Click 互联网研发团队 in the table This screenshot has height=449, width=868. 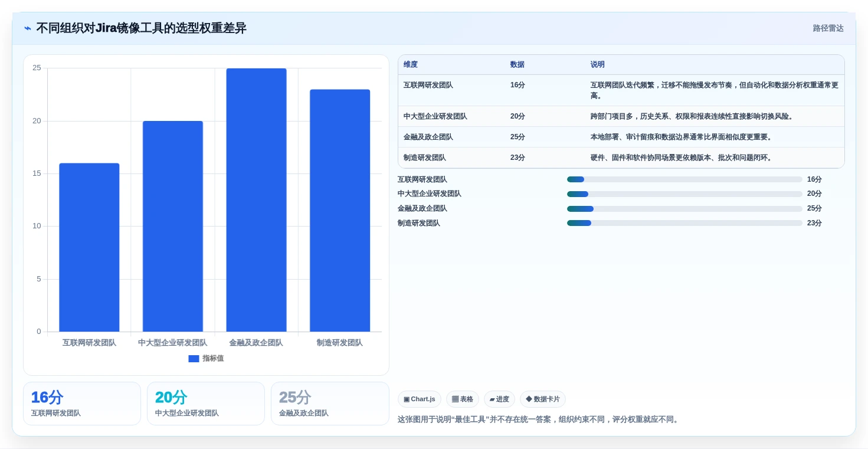pos(428,85)
